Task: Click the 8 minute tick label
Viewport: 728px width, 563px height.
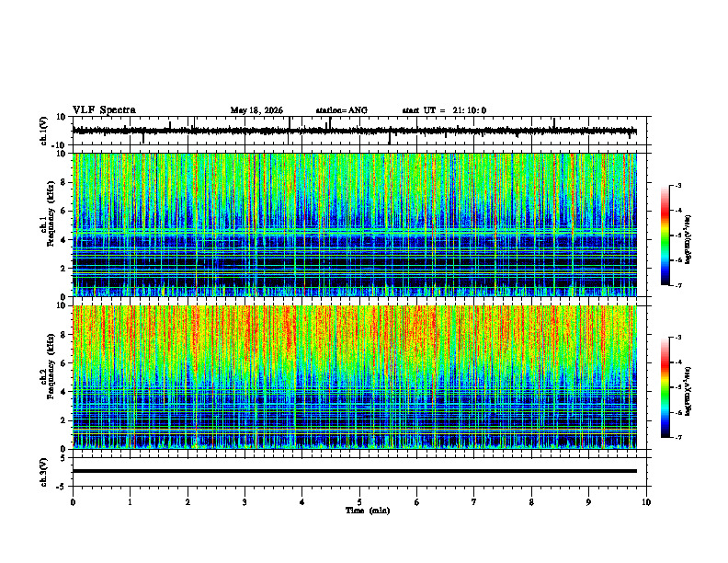Action: [x=531, y=502]
